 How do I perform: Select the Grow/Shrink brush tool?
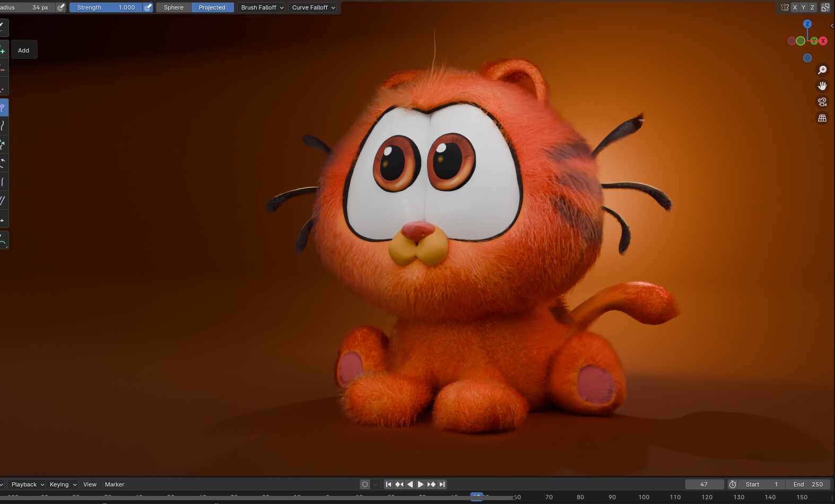click(3, 144)
